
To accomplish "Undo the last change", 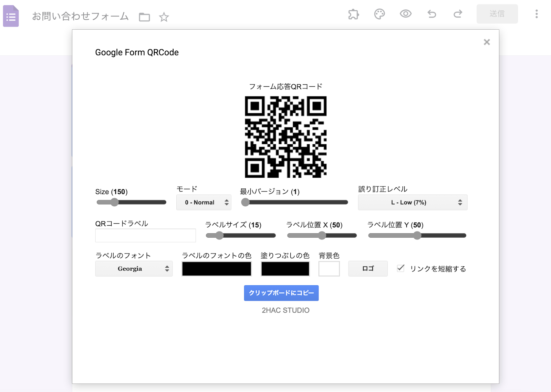I will (432, 14).
